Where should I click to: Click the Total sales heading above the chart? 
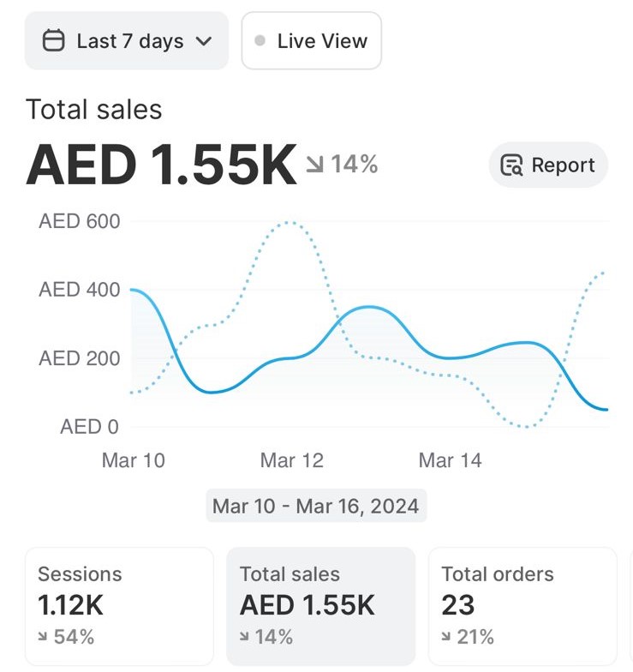point(93,110)
